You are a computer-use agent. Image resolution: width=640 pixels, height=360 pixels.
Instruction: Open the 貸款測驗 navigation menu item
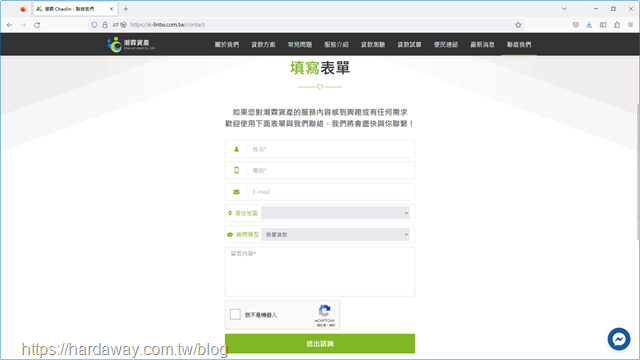(373, 44)
